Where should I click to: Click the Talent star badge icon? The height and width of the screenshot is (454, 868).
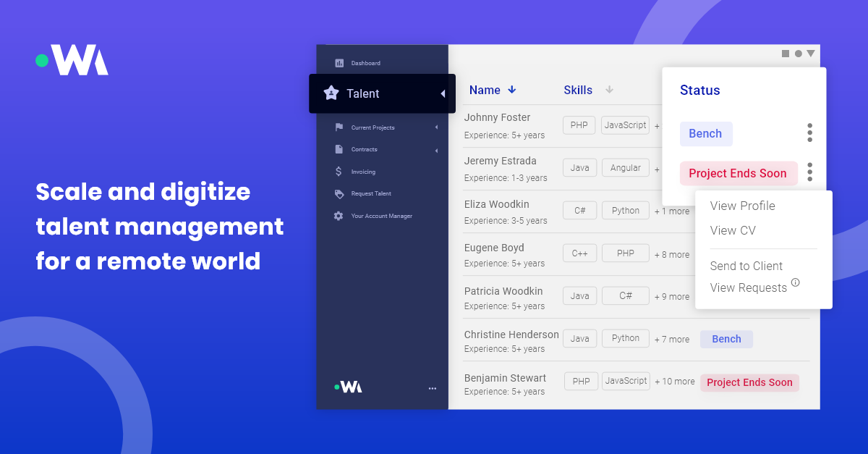click(x=331, y=93)
